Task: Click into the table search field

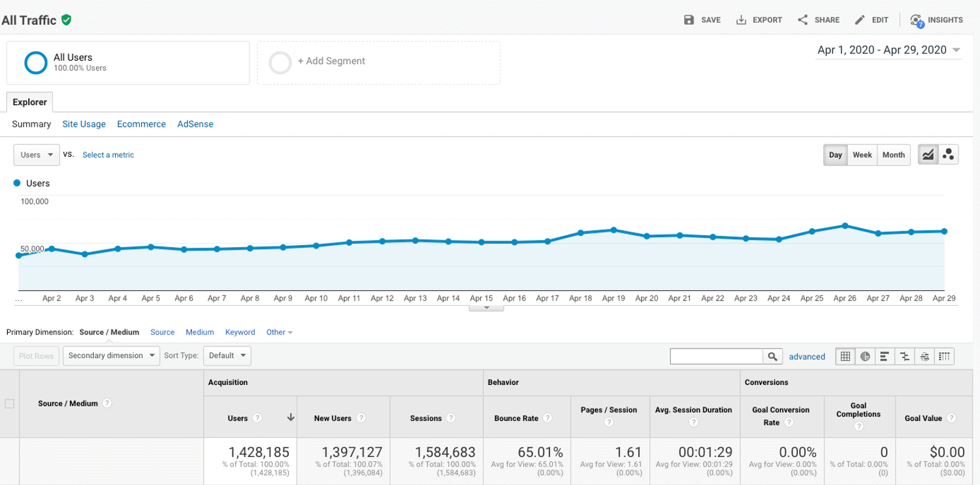Action: pyautogui.click(x=717, y=356)
